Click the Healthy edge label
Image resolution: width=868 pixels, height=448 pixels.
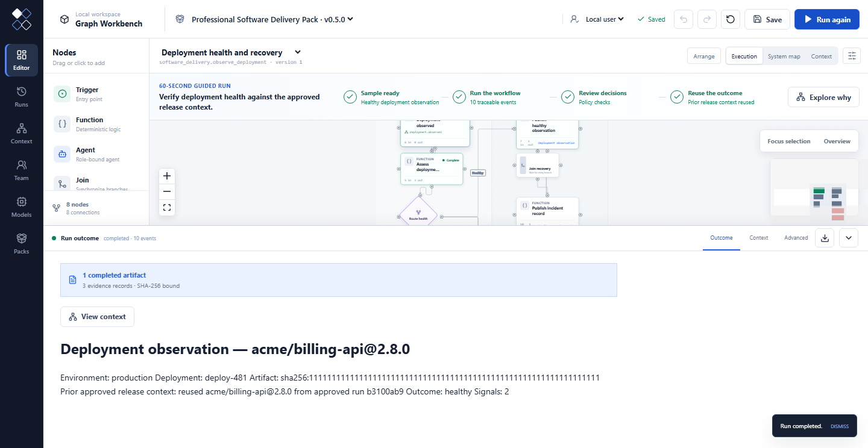pos(478,173)
